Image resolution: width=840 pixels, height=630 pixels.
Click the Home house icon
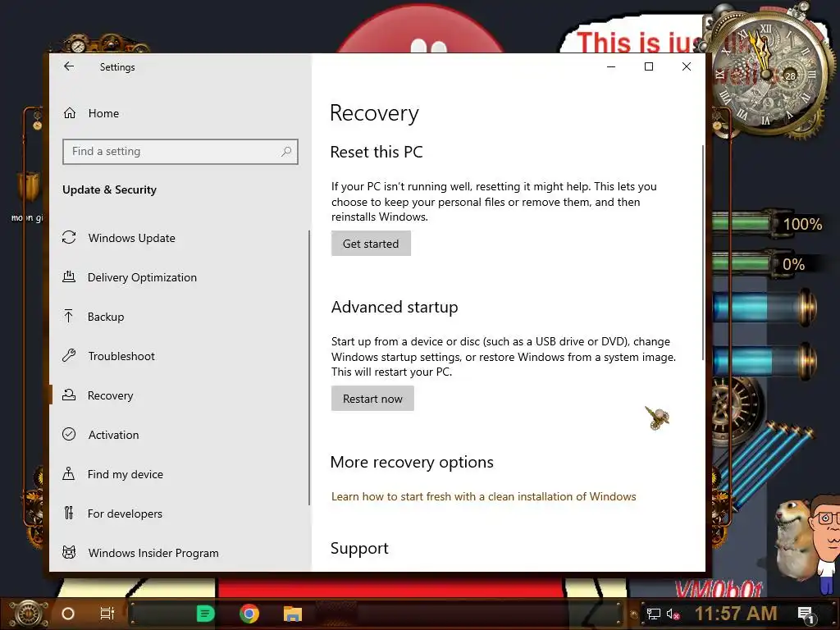pyautogui.click(x=70, y=113)
